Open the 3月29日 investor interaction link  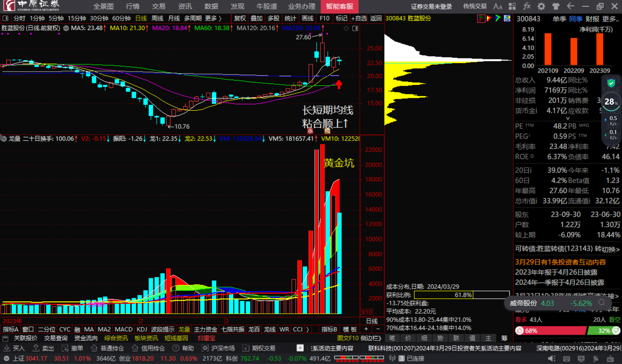(x=560, y=262)
